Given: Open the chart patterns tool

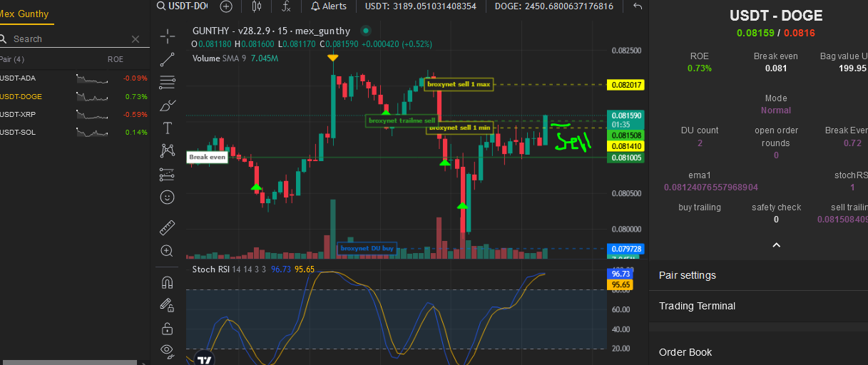Looking at the screenshot, I should click(168, 150).
